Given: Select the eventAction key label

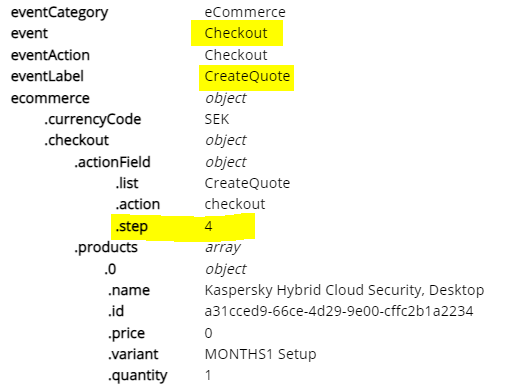Looking at the screenshot, I should coord(50,55).
